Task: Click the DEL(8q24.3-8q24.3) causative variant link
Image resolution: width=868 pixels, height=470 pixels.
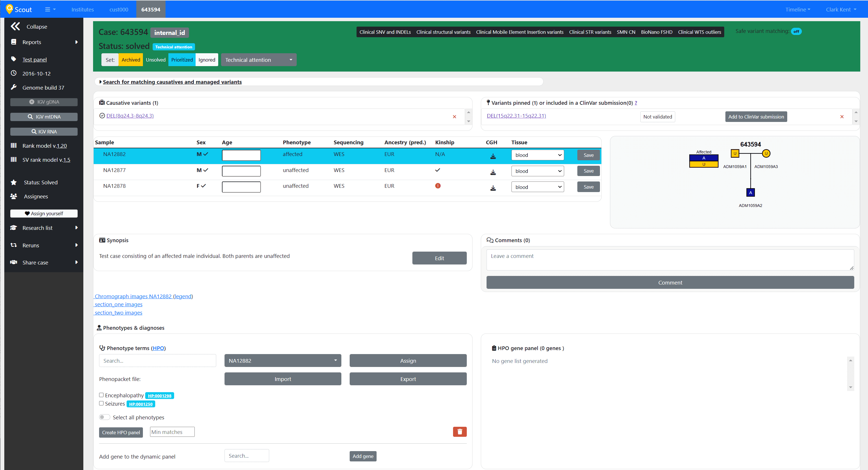Action: (x=129, y=116)
